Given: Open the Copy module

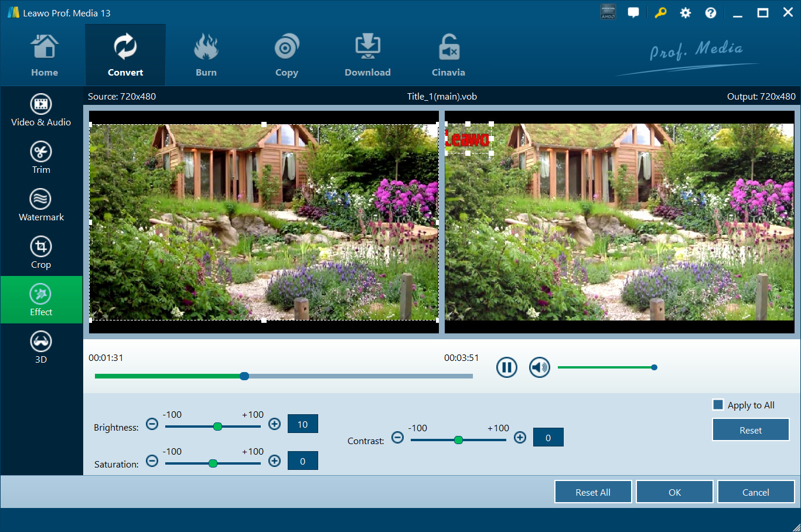Looking at the screenshot, I should (x=287, y=55).
